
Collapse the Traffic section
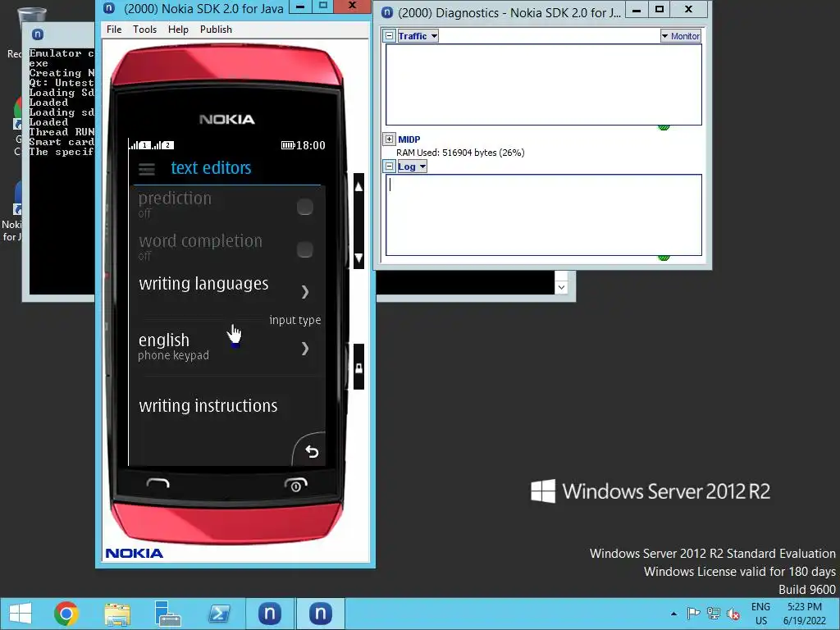[390, 36]
